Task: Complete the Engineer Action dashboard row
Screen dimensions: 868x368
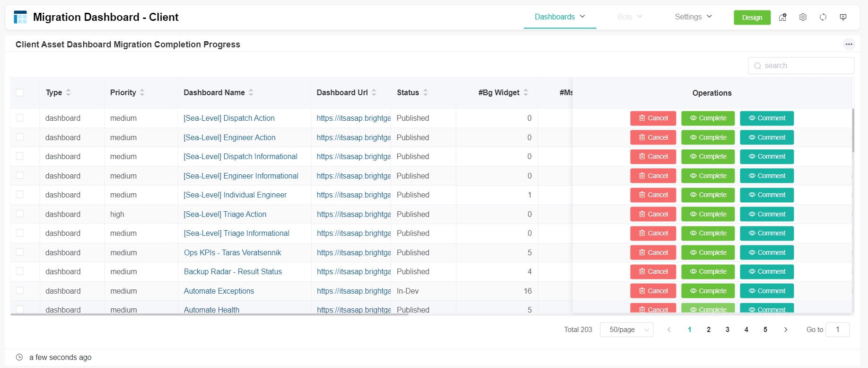Action: click(708, 137)
